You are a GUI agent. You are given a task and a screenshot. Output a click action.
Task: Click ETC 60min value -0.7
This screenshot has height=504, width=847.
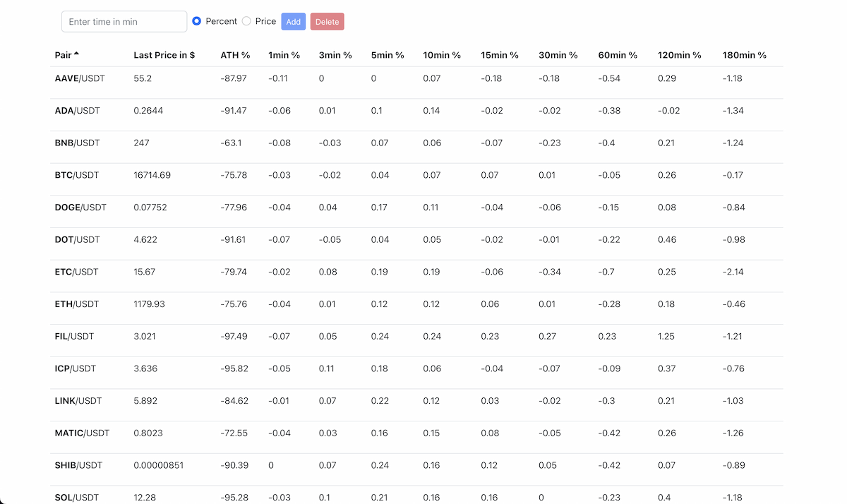tap(607, 272)
